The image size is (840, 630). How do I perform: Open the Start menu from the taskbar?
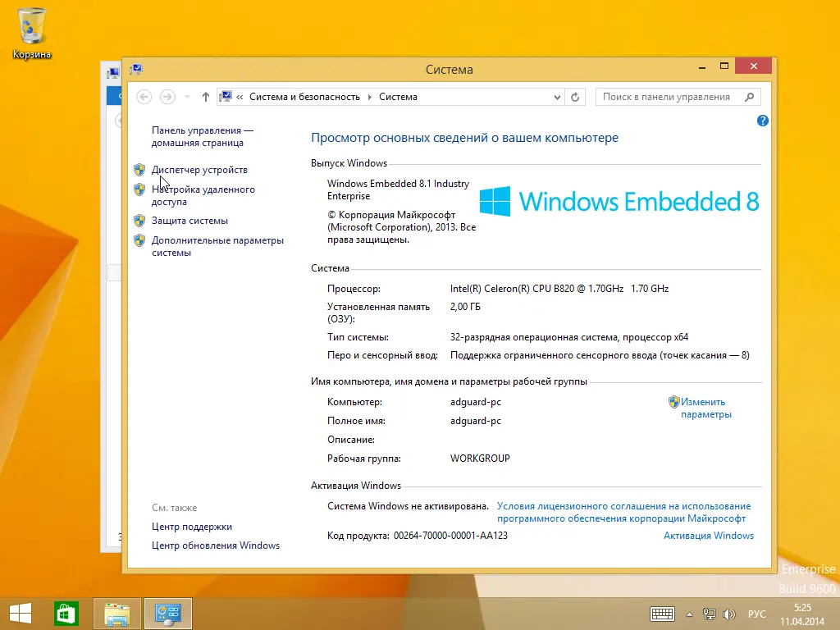pyautogui.click(x=19, y=613)
